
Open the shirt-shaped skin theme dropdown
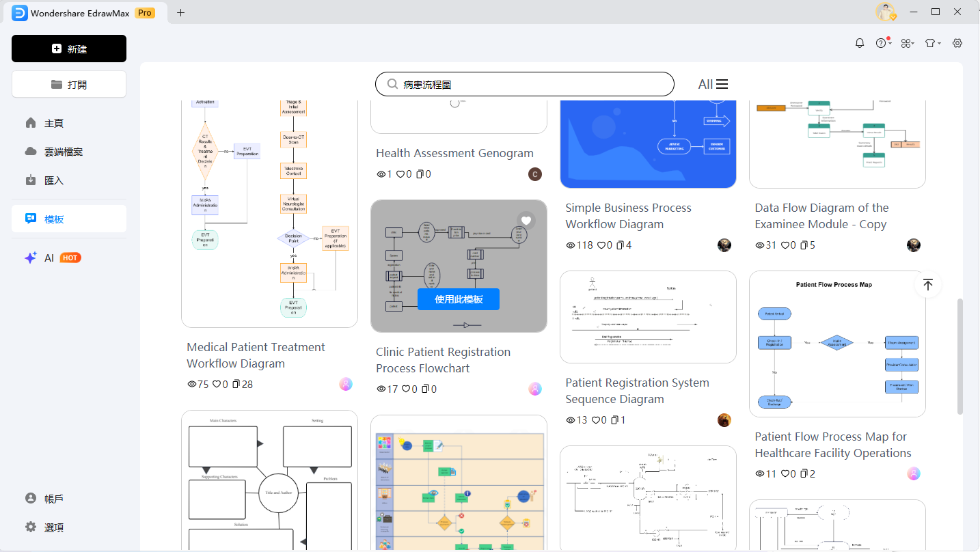(x=931, y=43)
